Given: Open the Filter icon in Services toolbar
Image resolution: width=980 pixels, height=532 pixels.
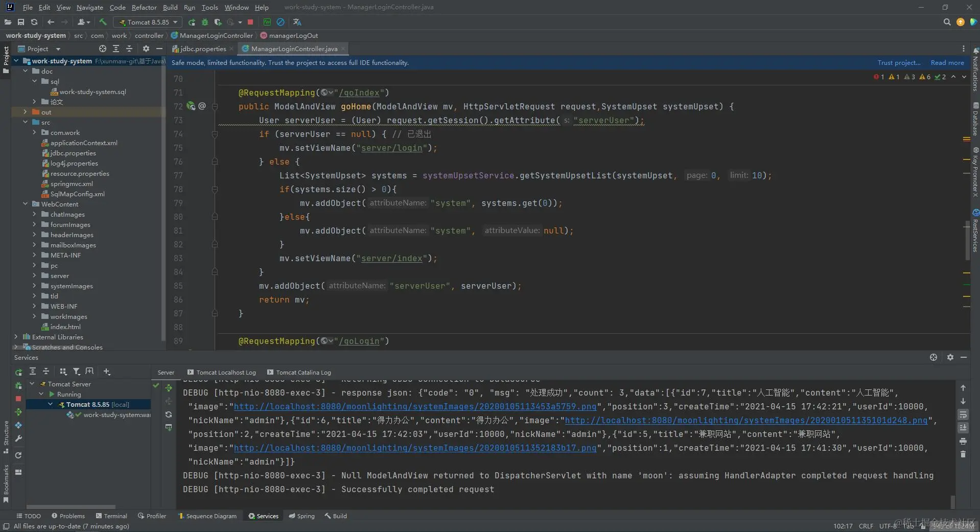Looking at the screenshot, I should [76, 372].
